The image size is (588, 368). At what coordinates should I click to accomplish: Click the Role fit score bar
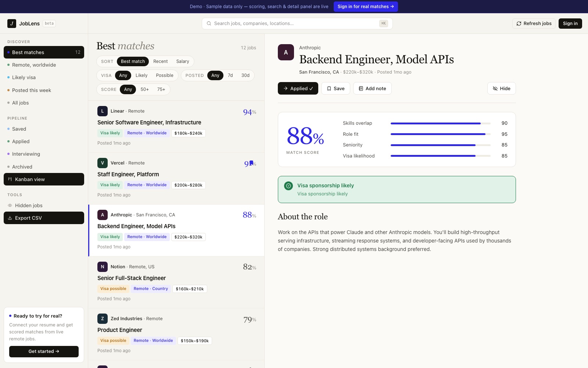(x=441, y=134)
